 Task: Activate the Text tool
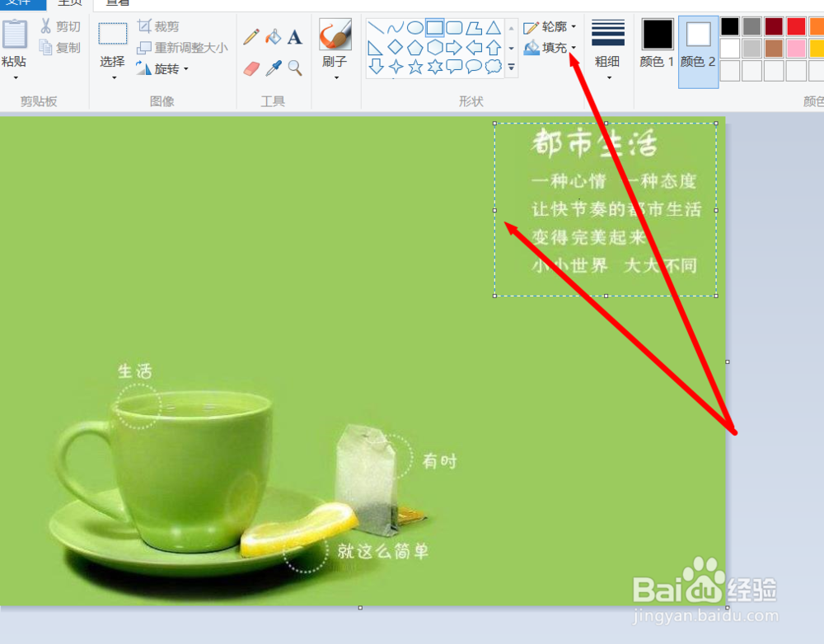point(294,37)
